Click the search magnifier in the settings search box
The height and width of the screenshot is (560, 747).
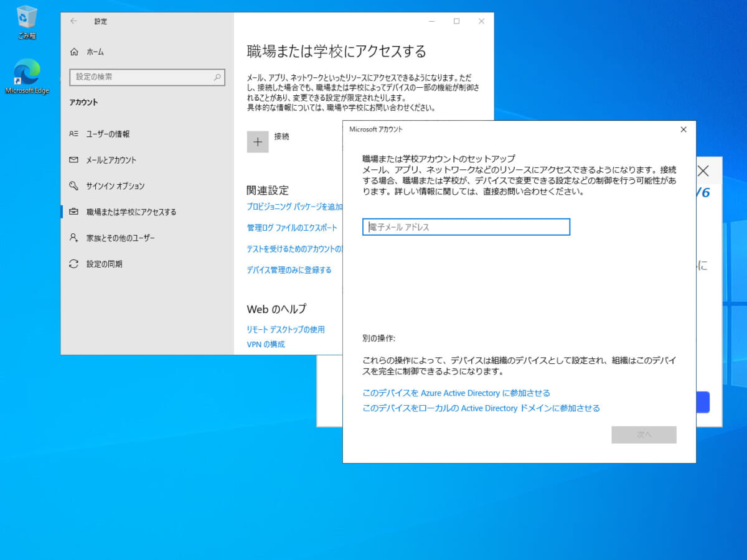click(217, 77)
